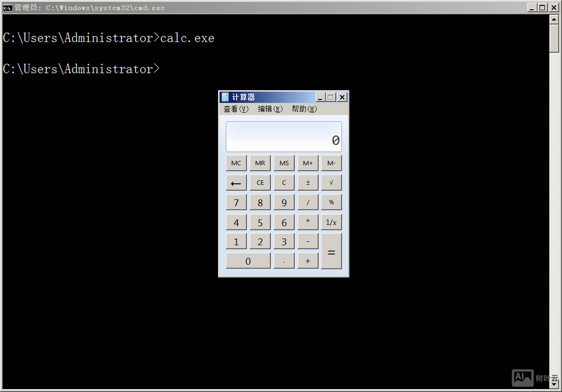Click the reciprocal 1/x key
The height and width of the screenshot is (392, 562).
(331, 222)
